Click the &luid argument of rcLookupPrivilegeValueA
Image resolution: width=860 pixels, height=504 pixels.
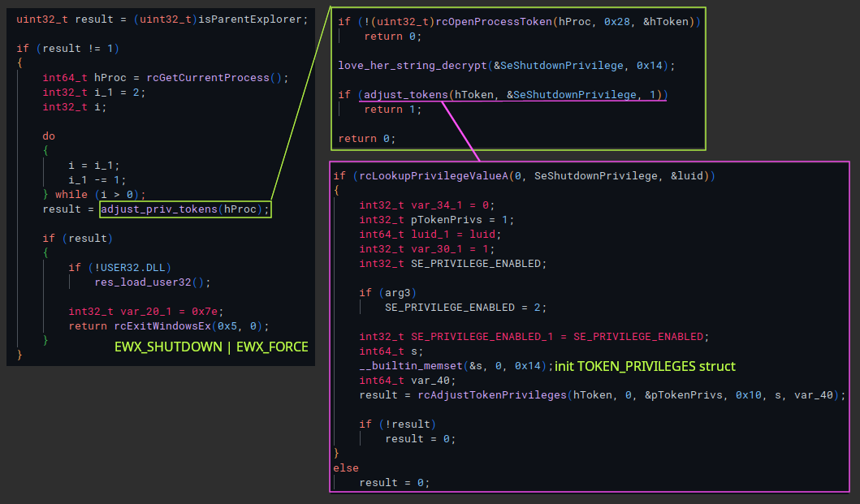click(687, 175)
